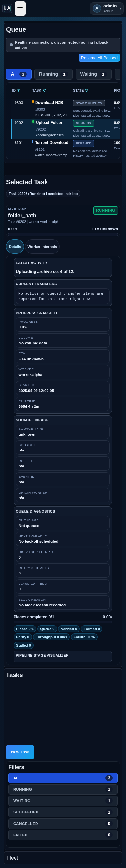Open the Worker Internals tab

point(42,247)
